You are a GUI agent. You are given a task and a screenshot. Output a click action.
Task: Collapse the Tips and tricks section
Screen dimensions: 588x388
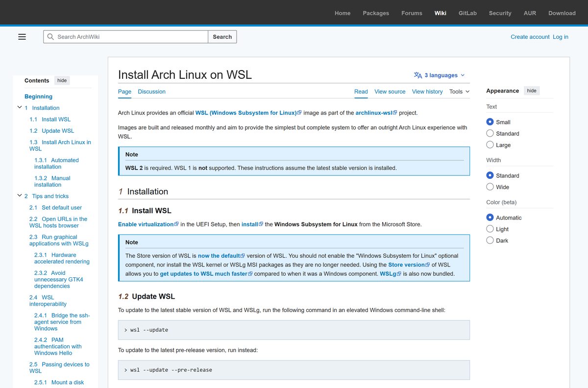20,195
